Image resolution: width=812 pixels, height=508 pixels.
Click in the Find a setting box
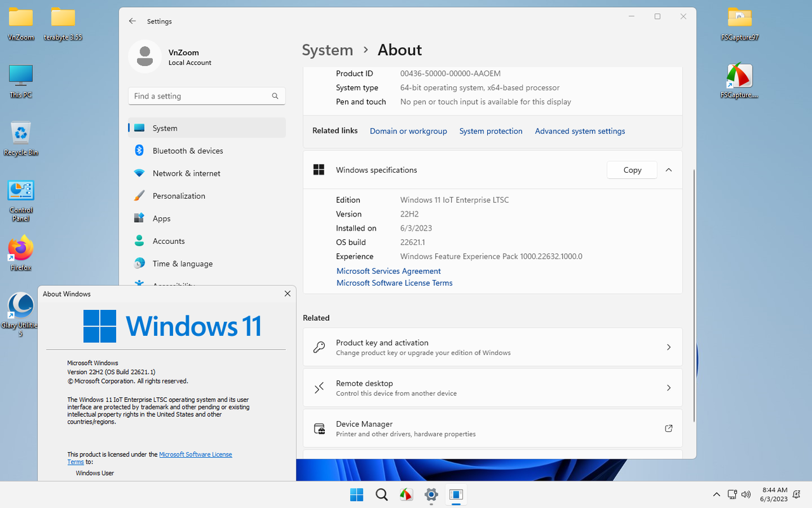coord(207,96)
